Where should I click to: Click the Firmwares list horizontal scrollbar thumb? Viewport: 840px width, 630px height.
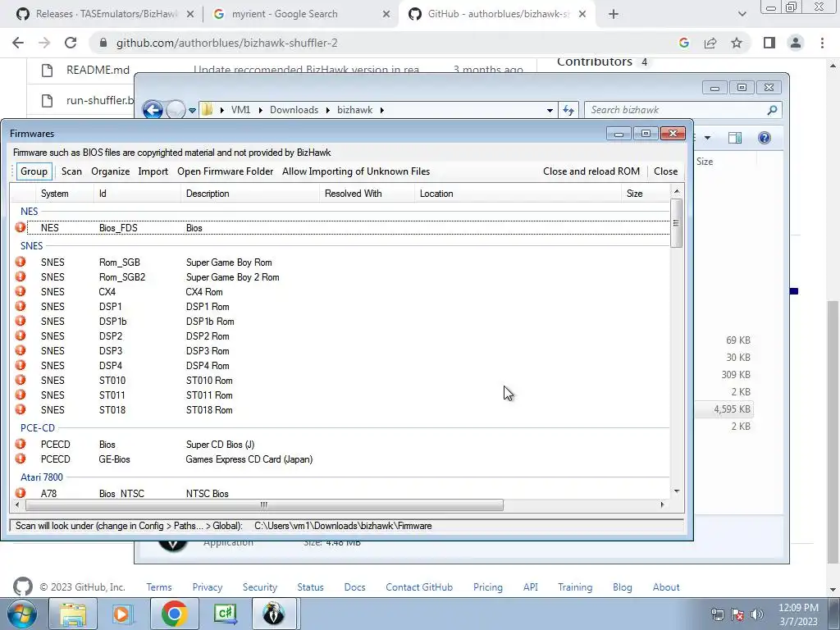[264, 504]
